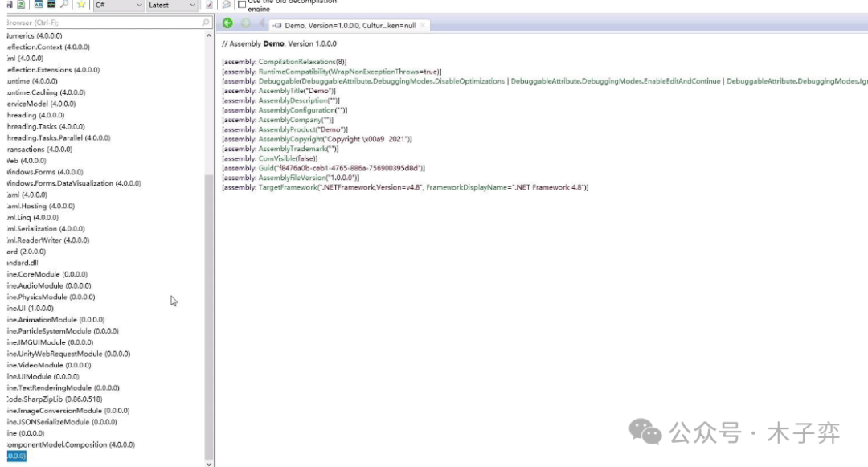The height and width of the screenshot is (467, 868).
Task: Open the TargetFramework attribute link
Action: coord(288,187)
